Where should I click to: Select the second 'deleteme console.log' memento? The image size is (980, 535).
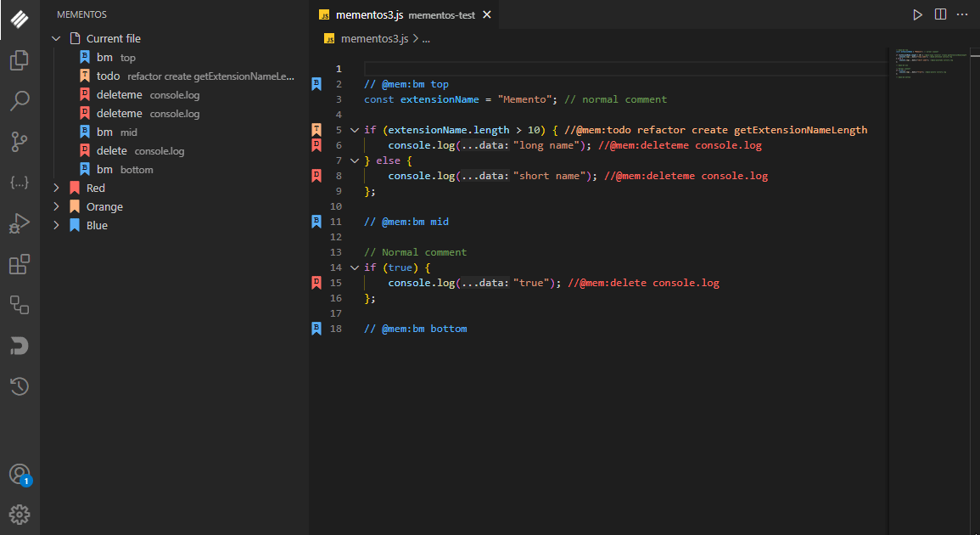point(175,114)
